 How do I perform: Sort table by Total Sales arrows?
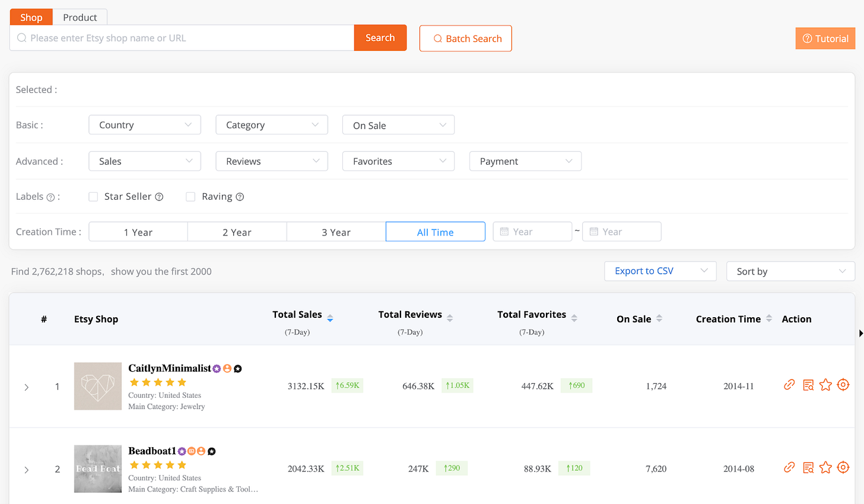coord(330,318)
